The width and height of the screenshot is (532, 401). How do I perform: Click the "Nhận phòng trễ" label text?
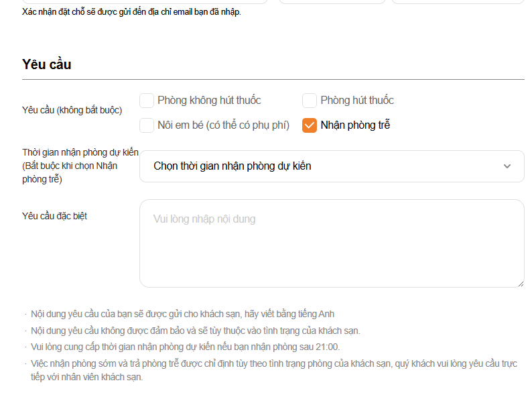point(355,125)
